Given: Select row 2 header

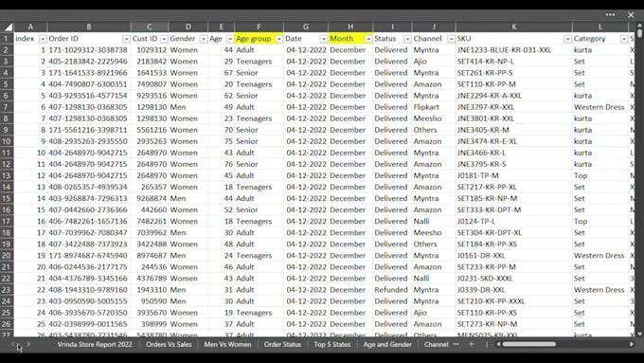Looking at the screenshot, I should click(7, 50).
